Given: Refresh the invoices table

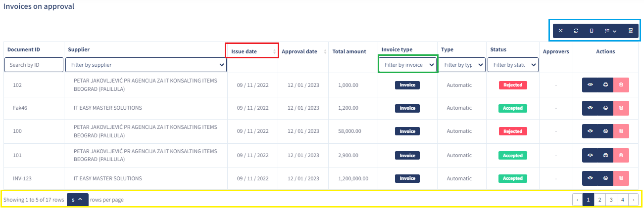Looking at the screenshot, I should (576, 31).
